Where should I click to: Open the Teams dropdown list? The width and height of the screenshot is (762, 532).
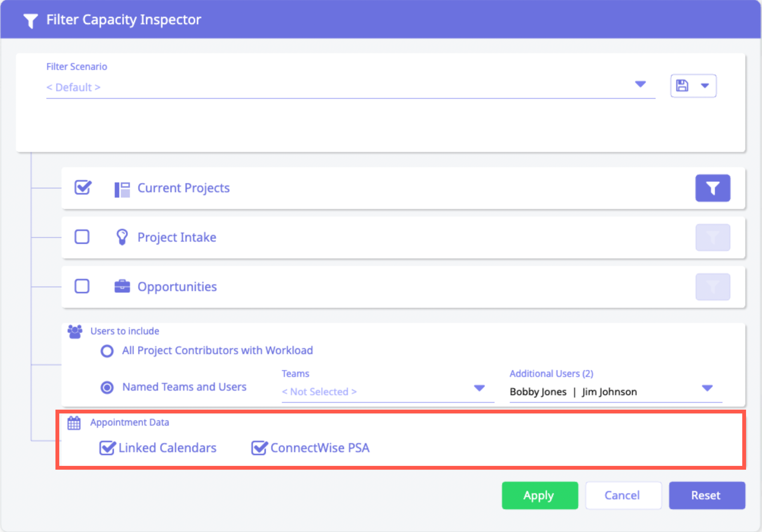[479, 388]
